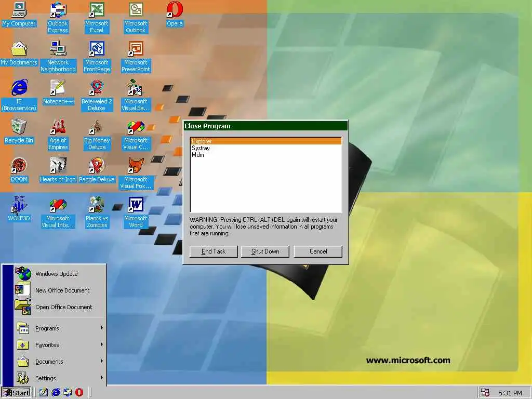The image size is (532, 399).
Task: Open Documents submenu in Start menu
Action: 60,362
